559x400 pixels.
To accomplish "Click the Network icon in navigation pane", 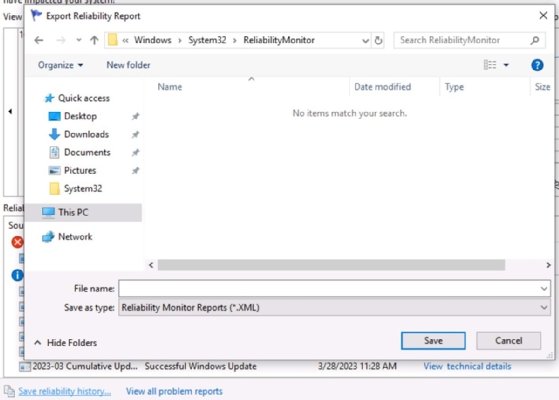I will 48,237.
